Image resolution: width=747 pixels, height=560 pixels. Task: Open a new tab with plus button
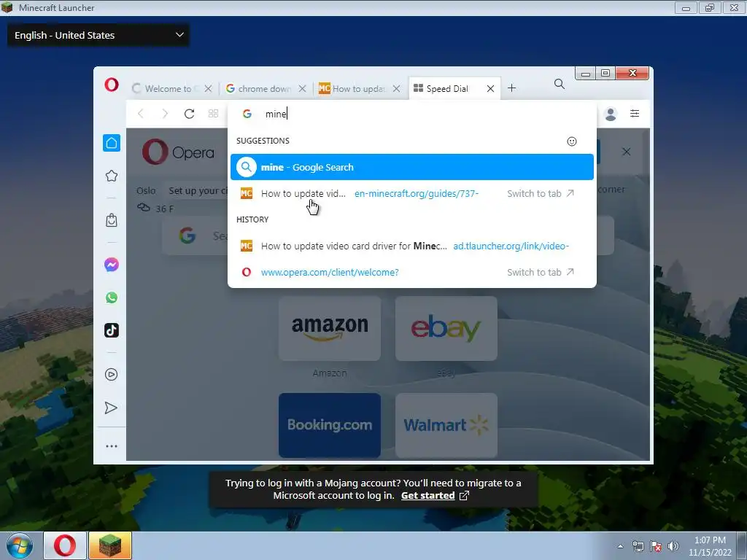[511, 88]
